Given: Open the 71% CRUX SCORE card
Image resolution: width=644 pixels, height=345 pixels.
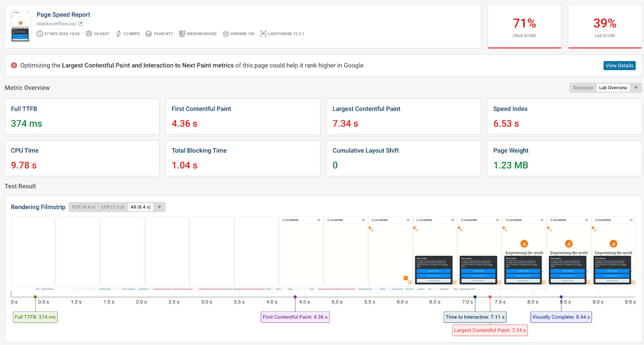Looking at the screenshot, I should (524, 27).
